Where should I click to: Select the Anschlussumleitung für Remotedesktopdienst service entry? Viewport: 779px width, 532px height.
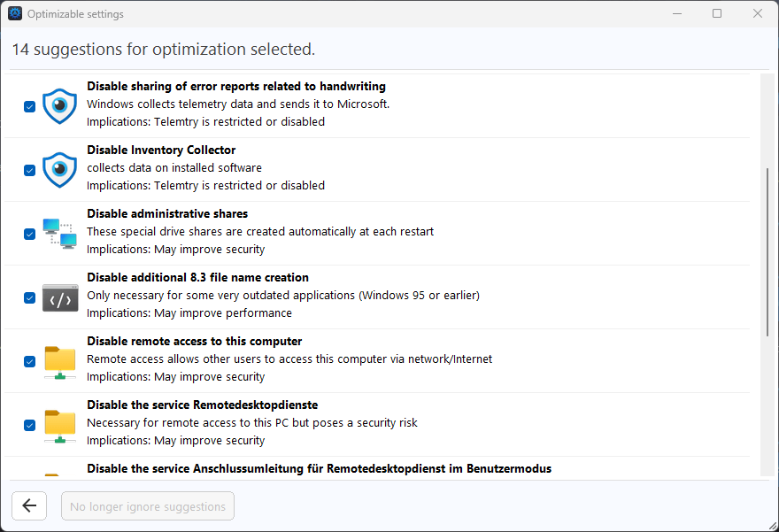click(x=319, y=469)
